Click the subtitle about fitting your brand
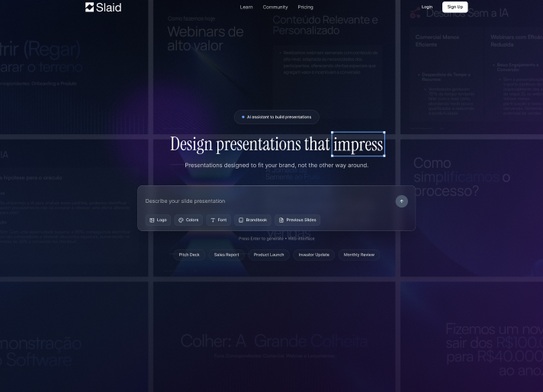The height and width of the screenshot is (392, 543). pyautogui.click(x=276, y=165)
